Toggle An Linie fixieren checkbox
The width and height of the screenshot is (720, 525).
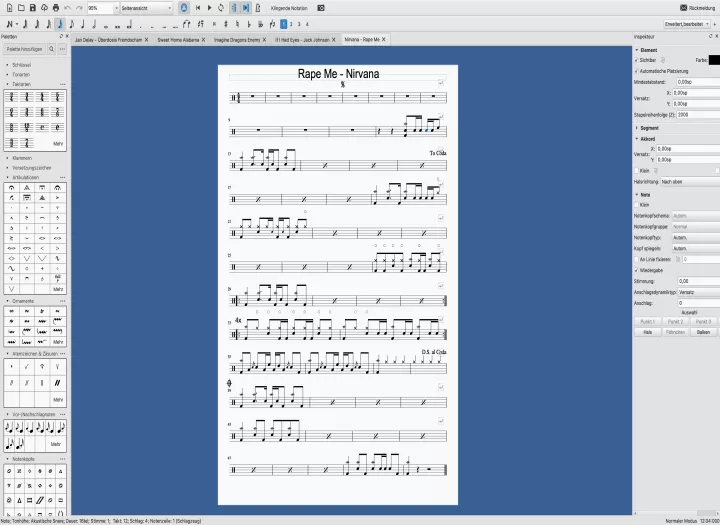coord(636,260)
